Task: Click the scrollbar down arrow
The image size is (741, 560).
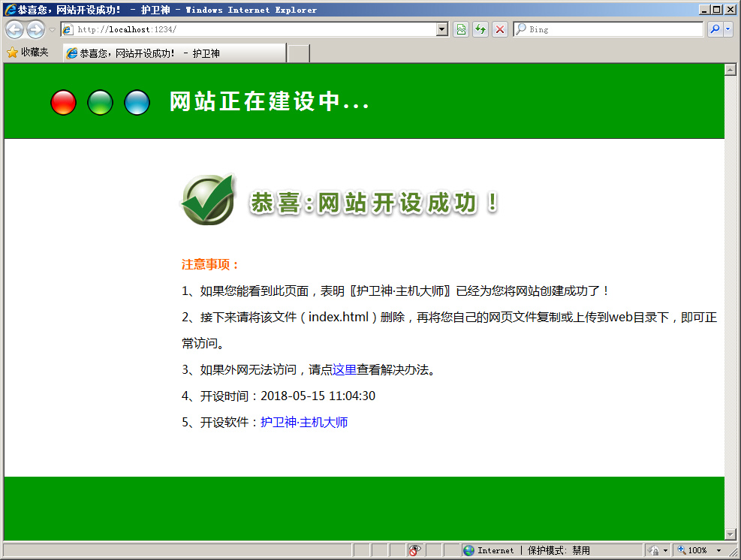Action: [x=730, y=534]
